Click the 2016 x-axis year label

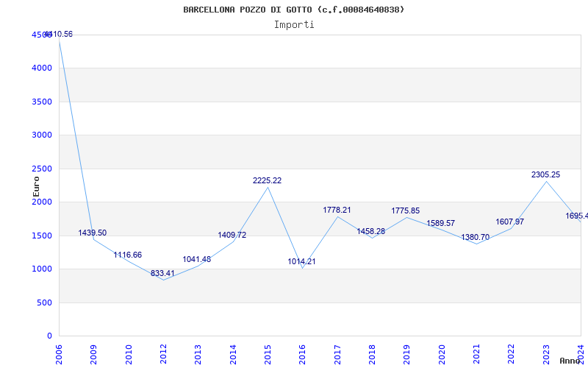coord(303,354)
